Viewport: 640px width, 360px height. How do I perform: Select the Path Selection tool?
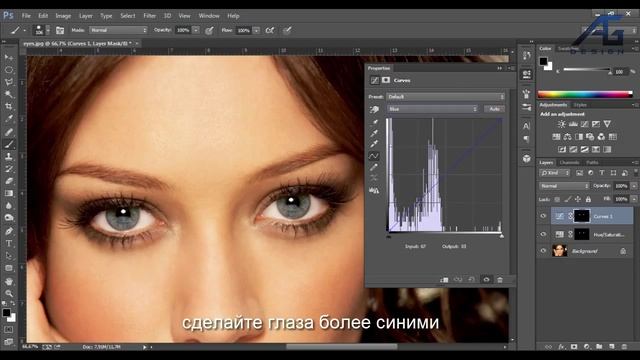point(9,256)
